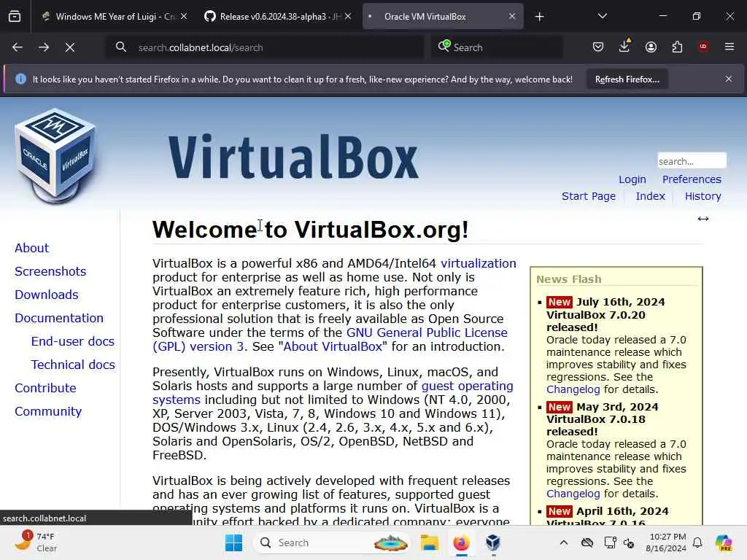Image resolution: width=747 pixels, height=560 pixels.
Task: Open the Community sidebar link
Action: tap(48, 411)
